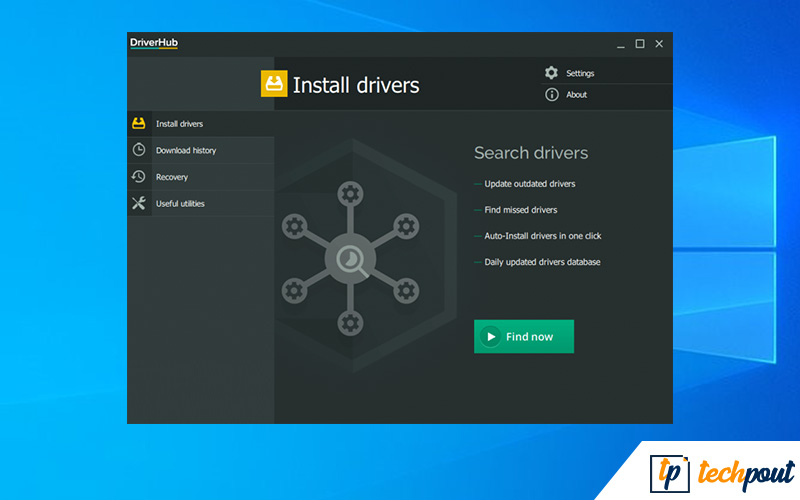
Task: Minimize the DriverHub window
Action: coord(620,44)
